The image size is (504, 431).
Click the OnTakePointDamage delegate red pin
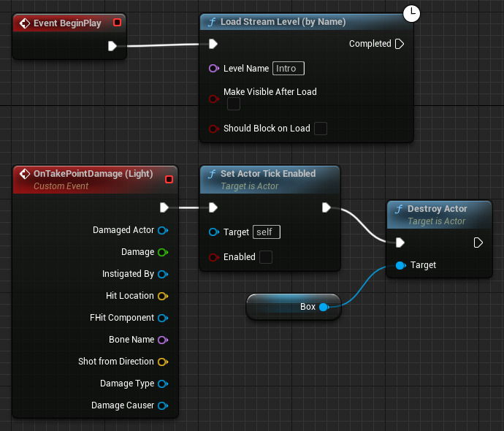(169, 180)
